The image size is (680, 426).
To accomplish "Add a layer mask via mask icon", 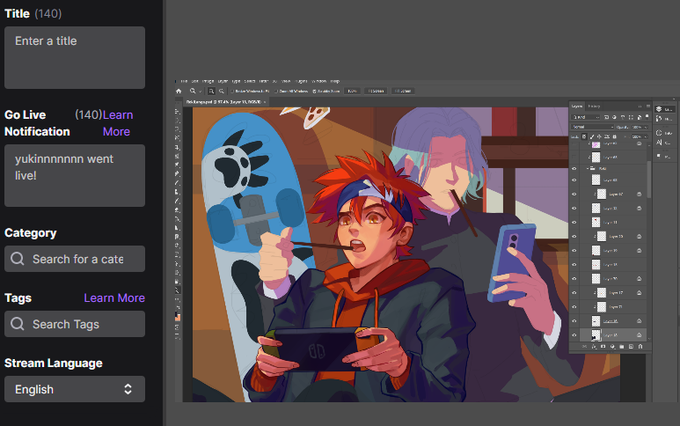I will point(603,347).
